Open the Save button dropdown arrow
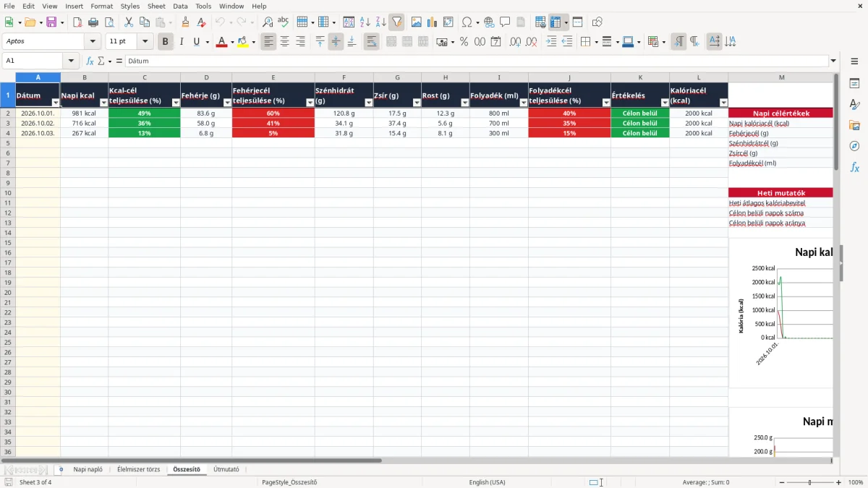Viewport: 868px width, 488px height. (x=62, y=22)
